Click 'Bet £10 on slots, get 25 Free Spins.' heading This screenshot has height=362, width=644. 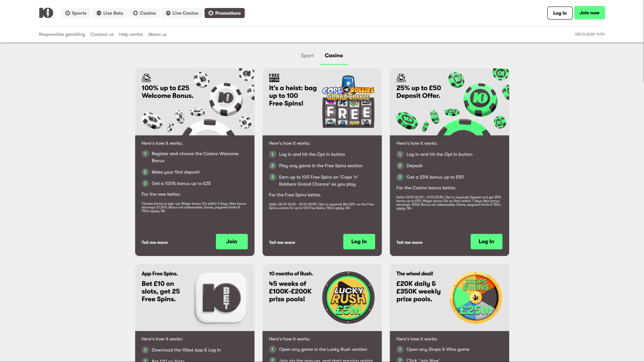161,292
